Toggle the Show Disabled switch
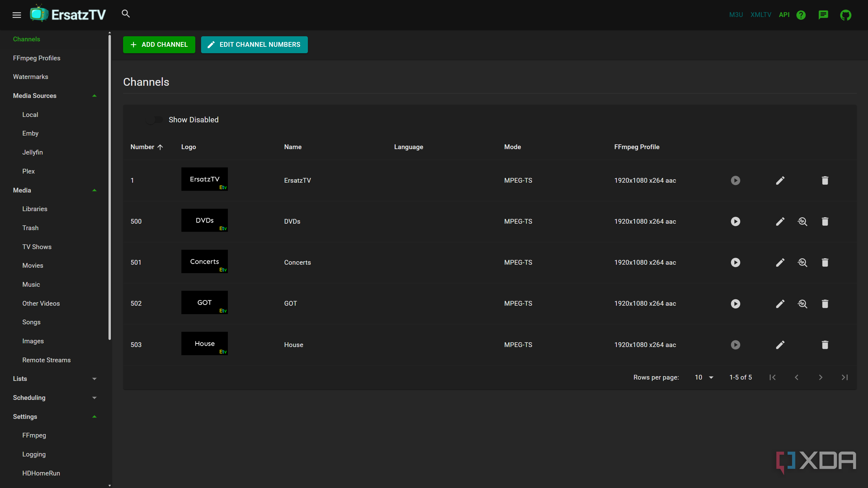The image size is (868, 488). (154, 120)
